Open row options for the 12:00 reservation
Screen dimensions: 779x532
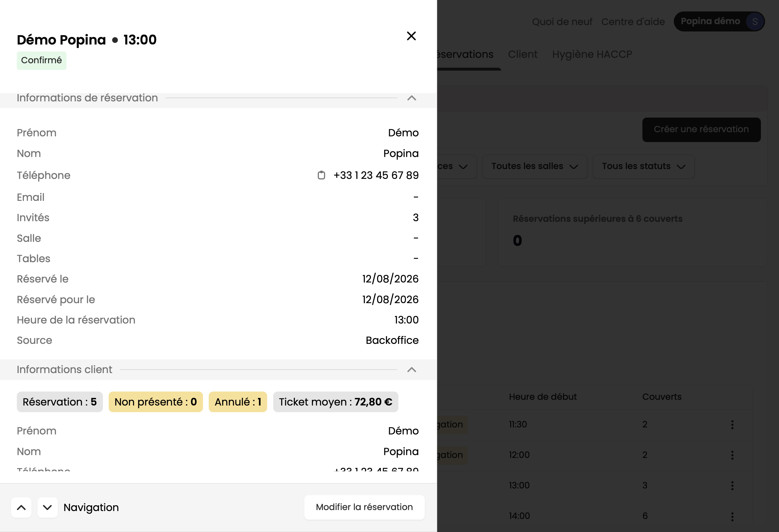(x=732, y=455)
